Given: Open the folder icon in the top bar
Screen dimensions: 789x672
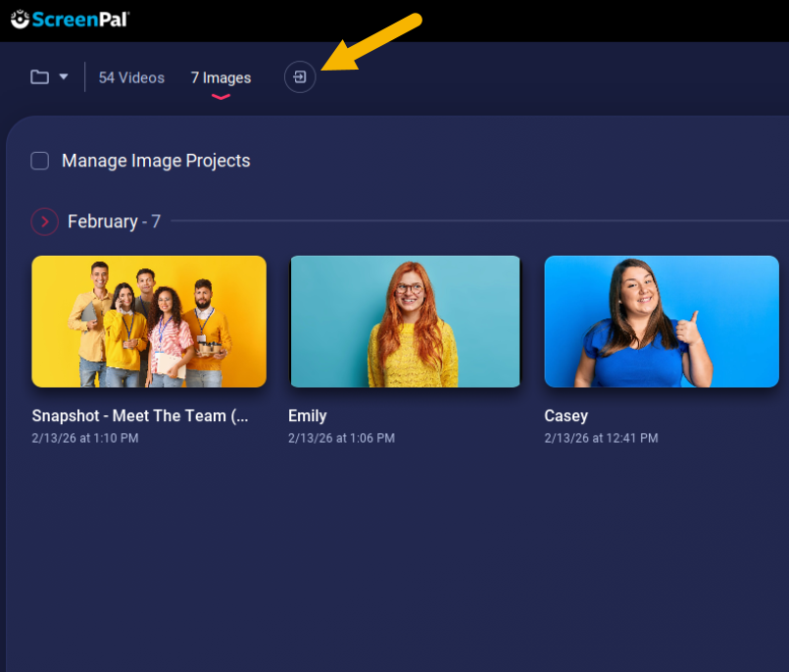Looking at the screenshot, I should click(x=40, y=77).
